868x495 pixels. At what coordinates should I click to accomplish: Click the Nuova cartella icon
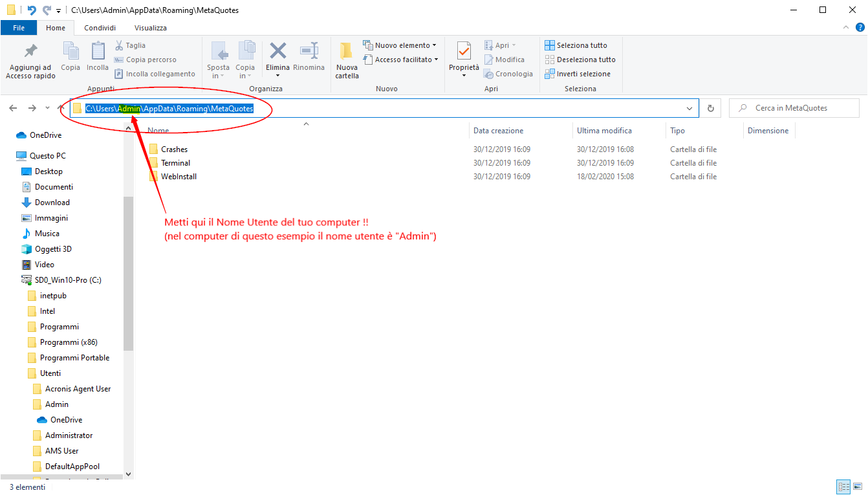(347, 51)
